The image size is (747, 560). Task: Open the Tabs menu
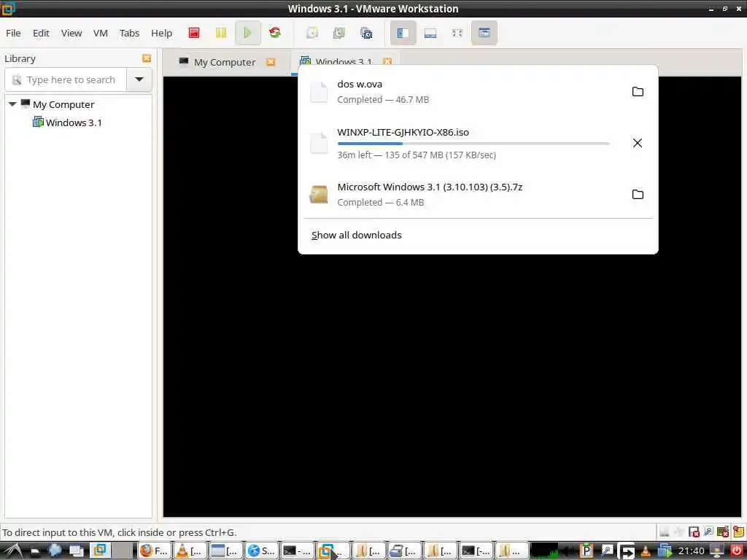129,33
